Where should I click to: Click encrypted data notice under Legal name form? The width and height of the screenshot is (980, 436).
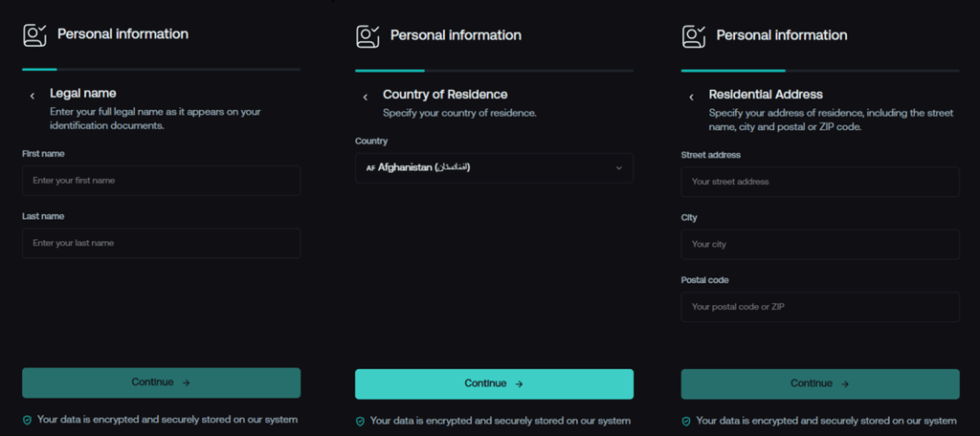(x=167, y=420)
